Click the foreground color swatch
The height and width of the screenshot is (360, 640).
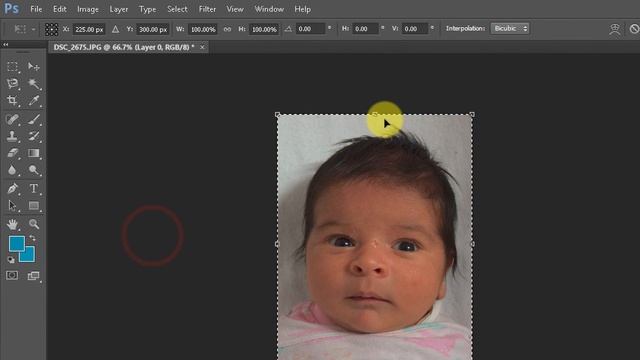(x=17, y=244)
